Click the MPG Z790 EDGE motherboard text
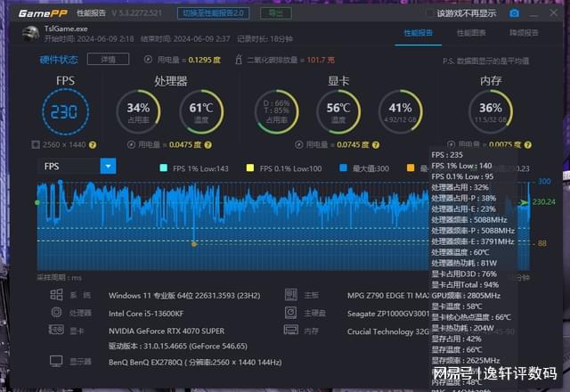The image size is (570, 392). [x=388, y=295]
